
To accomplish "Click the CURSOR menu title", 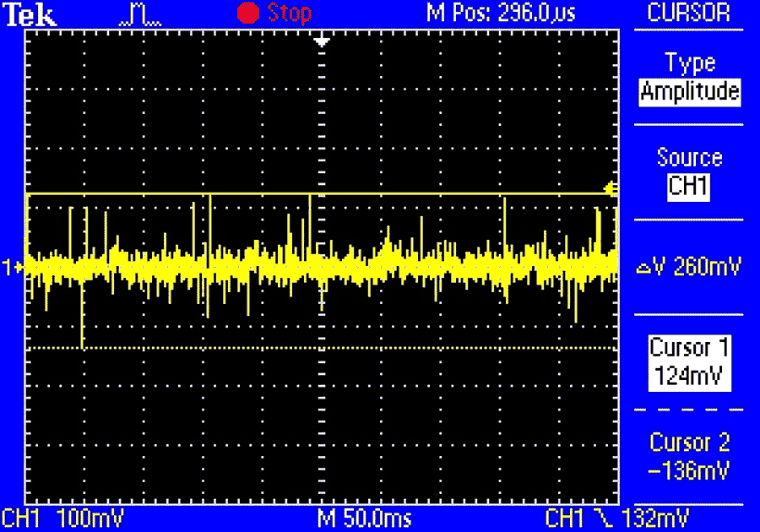I will tap(689, 14).
